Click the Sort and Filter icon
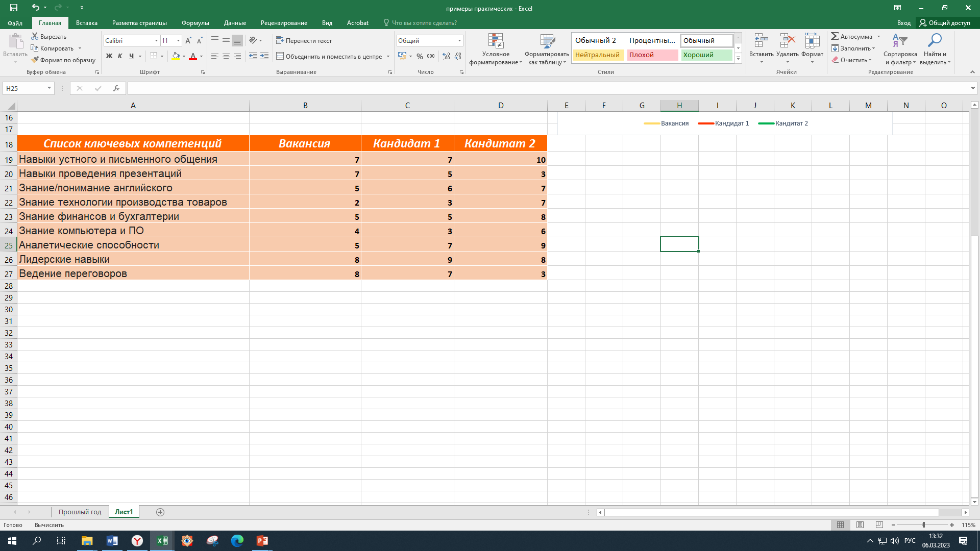This screenshot has width=980, height=551. pos(899,41)
